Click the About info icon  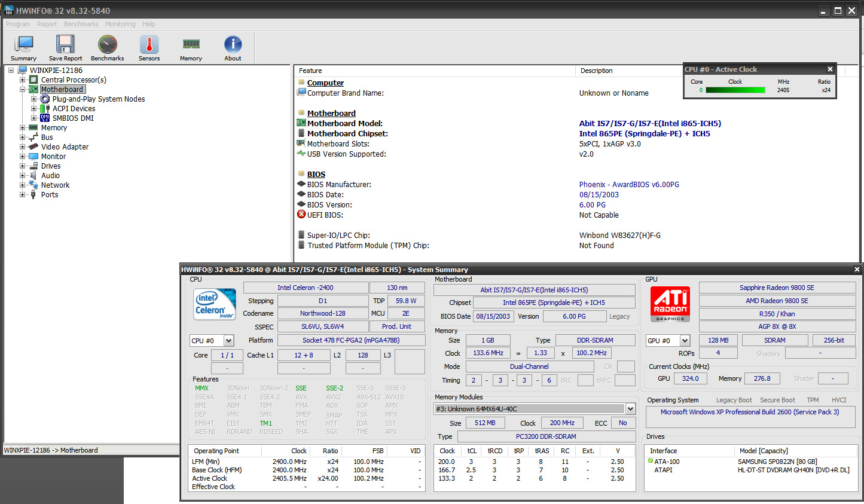tap(233, 48)
